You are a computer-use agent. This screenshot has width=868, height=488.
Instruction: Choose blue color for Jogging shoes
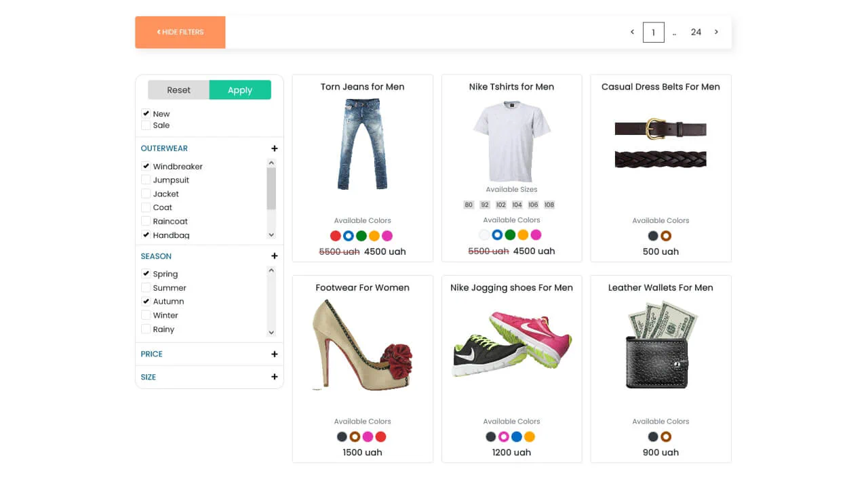[x=517, y=436]
